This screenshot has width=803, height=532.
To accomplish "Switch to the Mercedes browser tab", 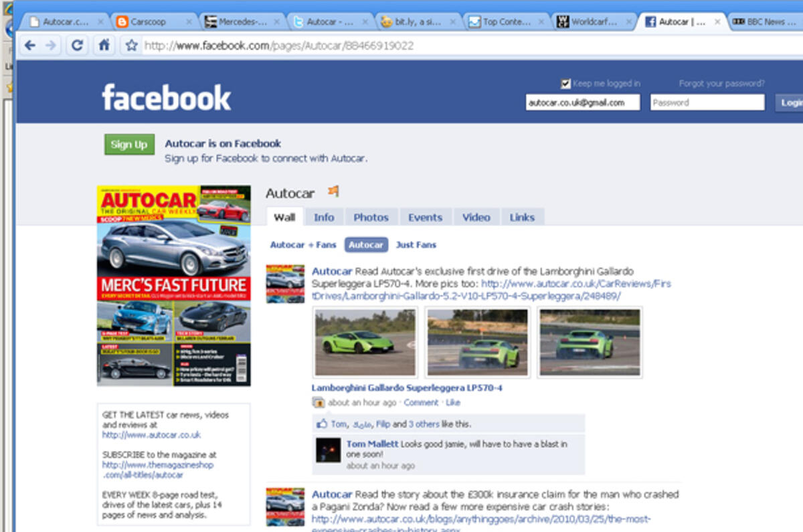I will 242,21.
